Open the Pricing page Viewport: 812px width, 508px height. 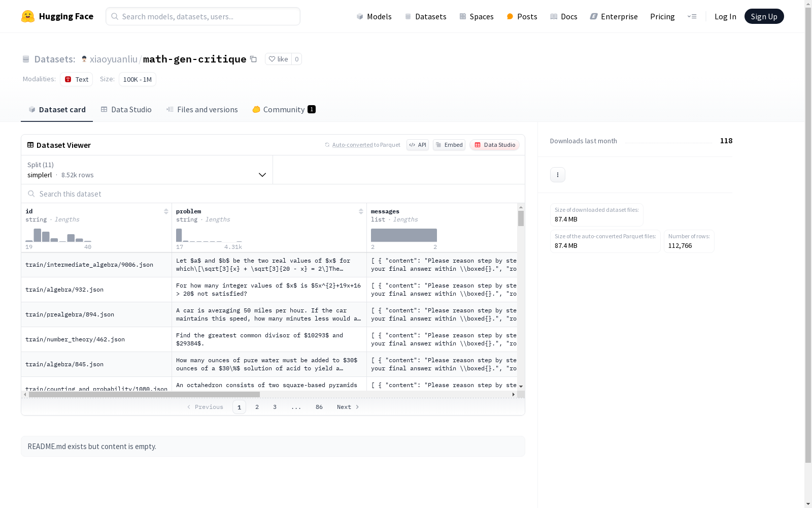662,16
